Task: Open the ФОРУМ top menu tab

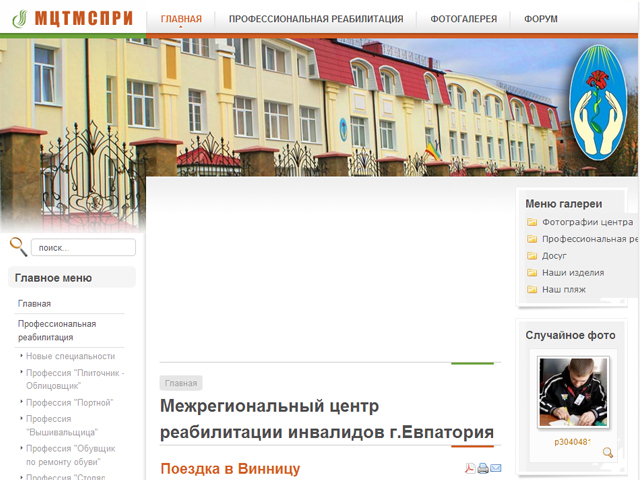Action: pyautogui.click(x=541, y=19)
